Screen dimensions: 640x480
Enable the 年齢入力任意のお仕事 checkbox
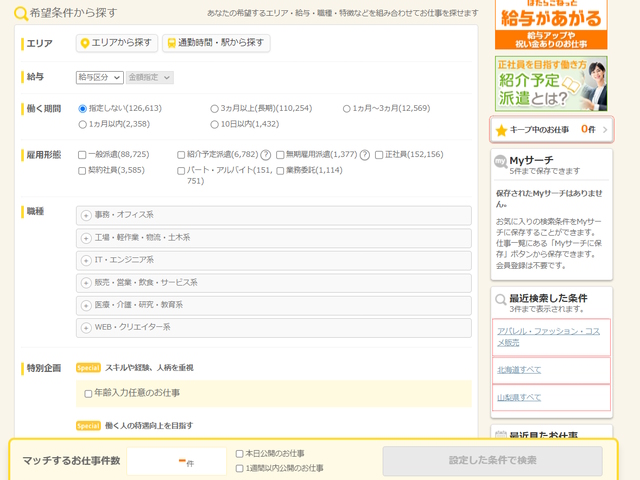point(88,393)
